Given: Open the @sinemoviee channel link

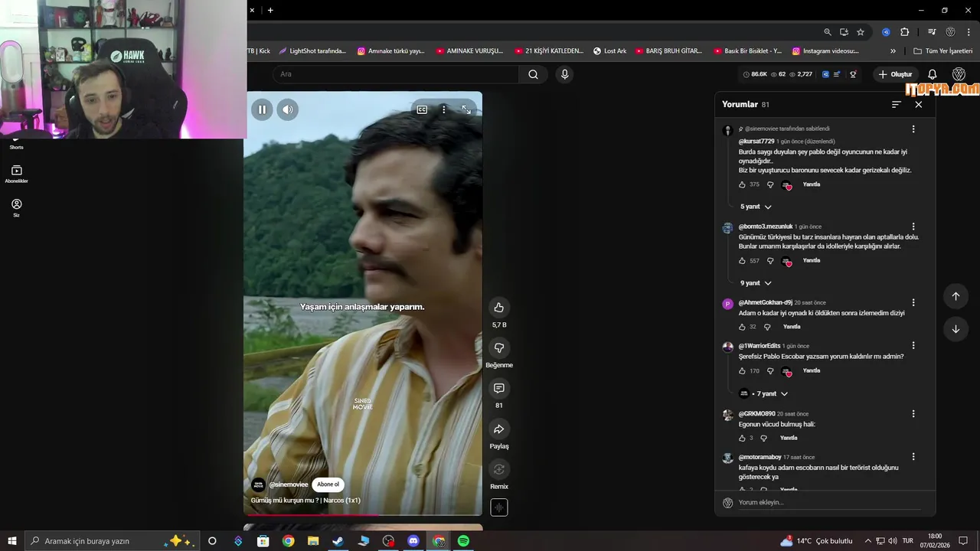Looking at the screenshot, I should tap(289, 484).
